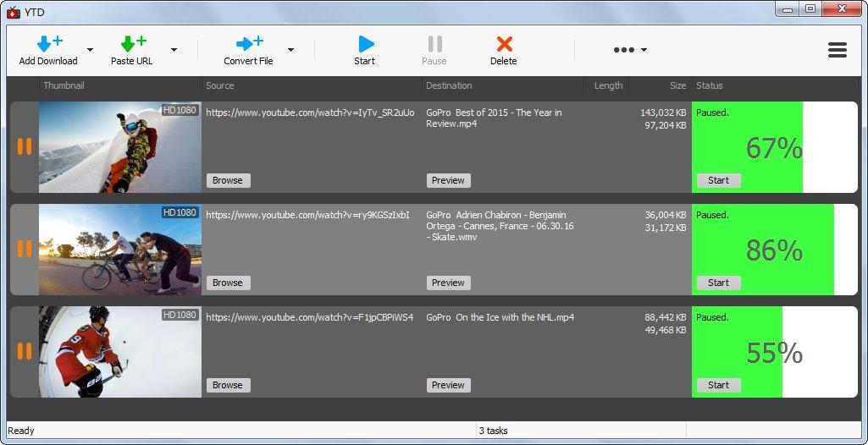Click the Paused. label of the 55% row
Screen dimensions: 868x445
pos(712,317)
